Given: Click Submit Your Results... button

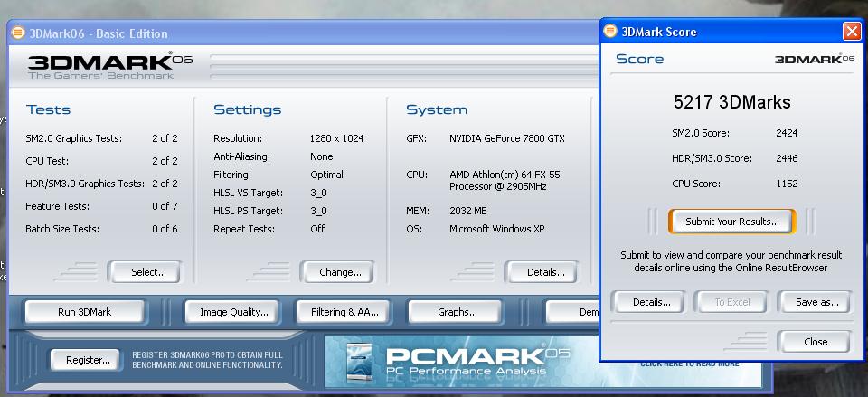Looking at the screenshot, I should (x=731, y=222).
